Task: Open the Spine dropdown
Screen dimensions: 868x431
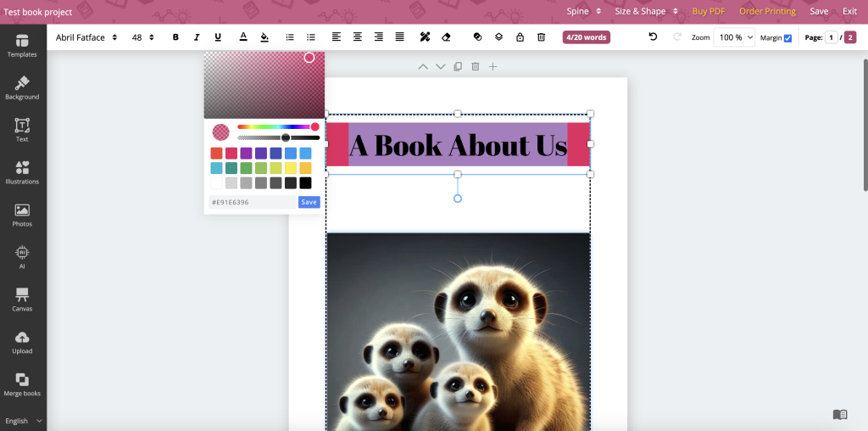Action: tap(583, 11)
